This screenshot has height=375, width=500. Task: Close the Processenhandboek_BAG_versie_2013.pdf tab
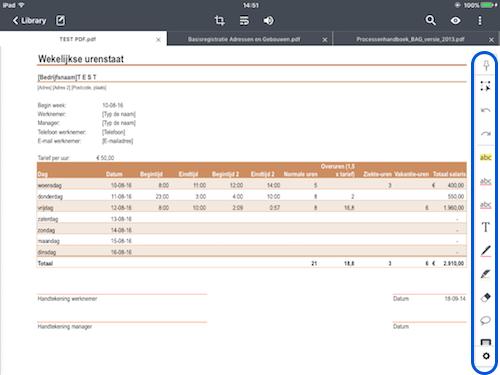pos(491,40)
